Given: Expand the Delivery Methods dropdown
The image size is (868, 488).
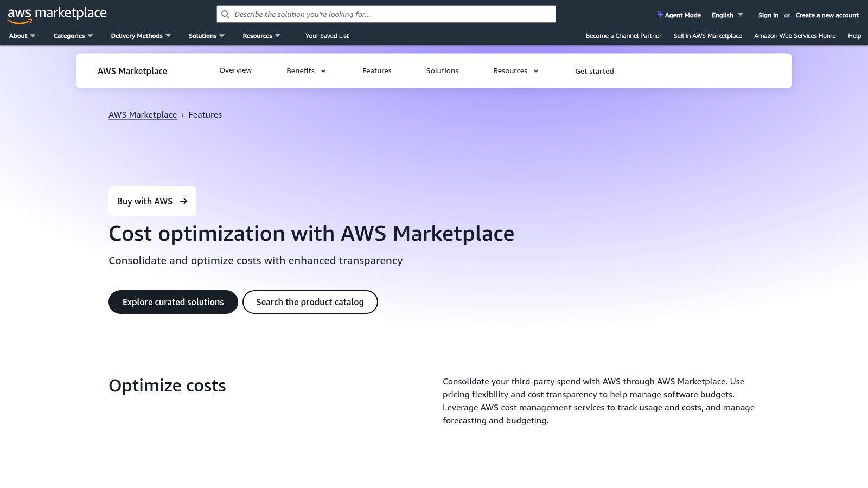Looking at the screenshot, I should [x=140, y=36].
